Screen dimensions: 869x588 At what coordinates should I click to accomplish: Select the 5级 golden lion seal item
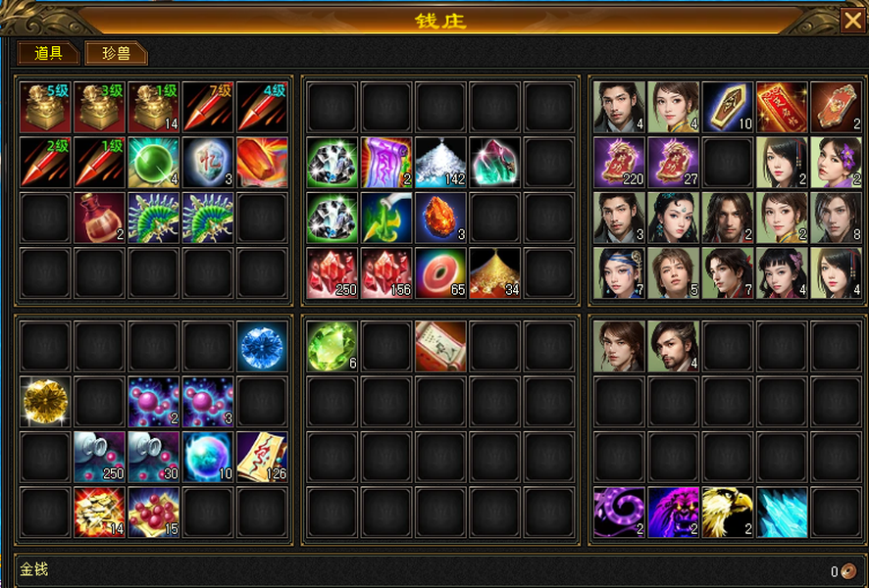click(45, 108)
